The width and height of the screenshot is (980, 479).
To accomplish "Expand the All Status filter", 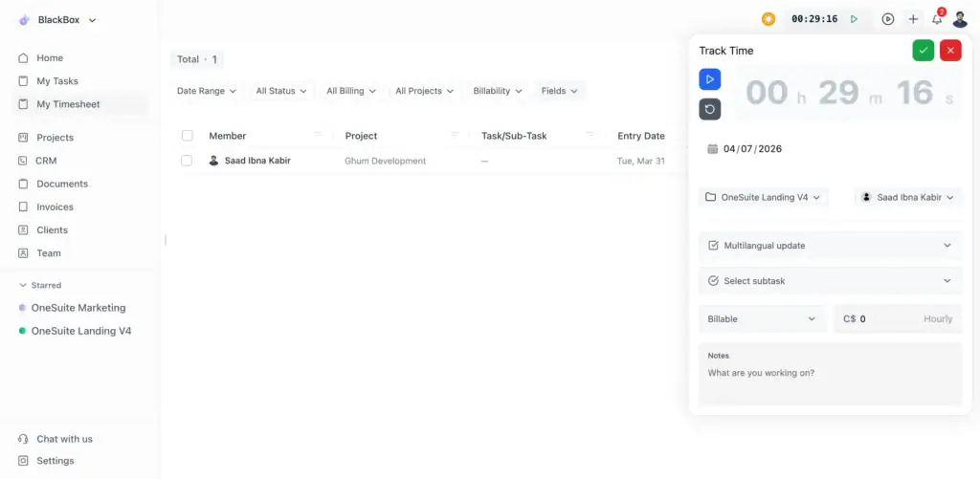I will pyautogui.click(x=280, y=91).
